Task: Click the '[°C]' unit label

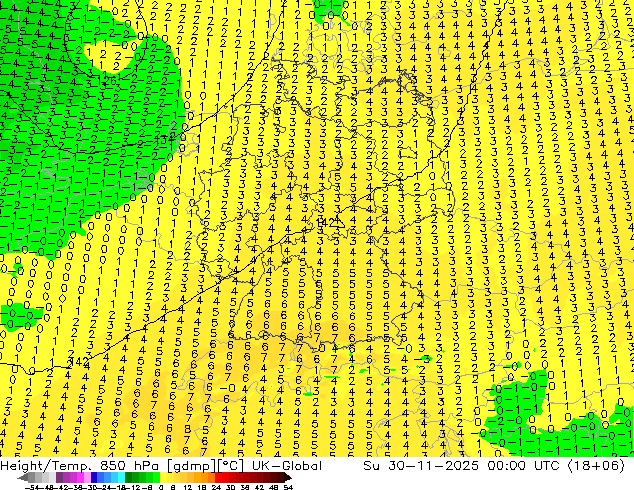Action: [x=230, y=466]
